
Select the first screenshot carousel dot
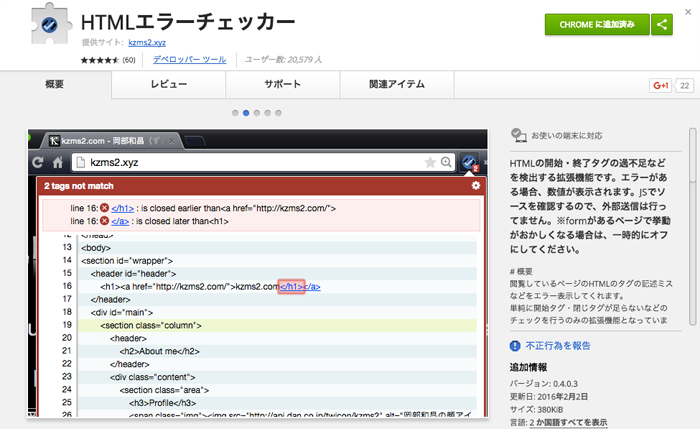point(235,113)
